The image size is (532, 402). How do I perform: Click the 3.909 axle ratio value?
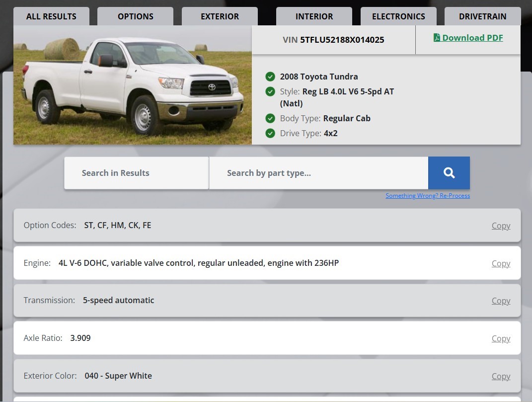[80, 338]
